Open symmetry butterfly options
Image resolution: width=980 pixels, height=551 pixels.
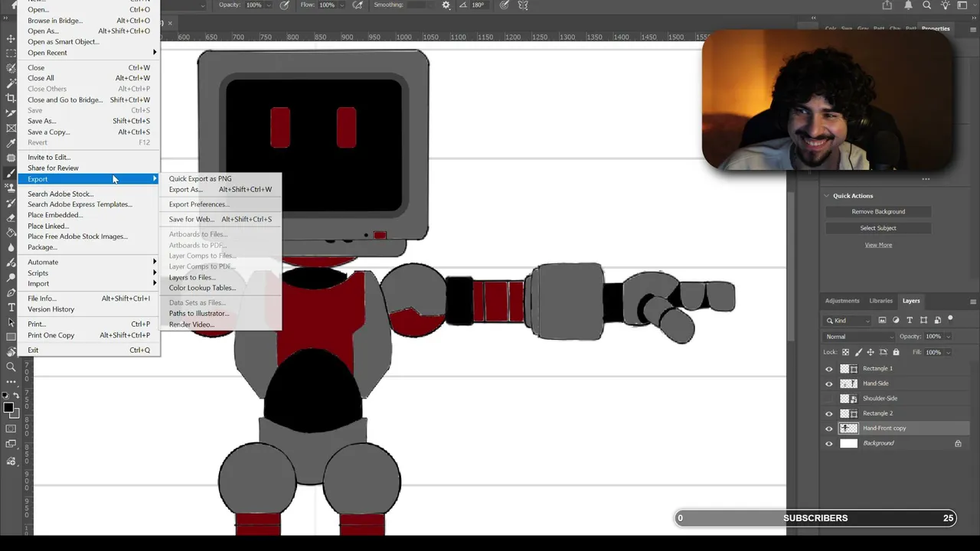523,5
